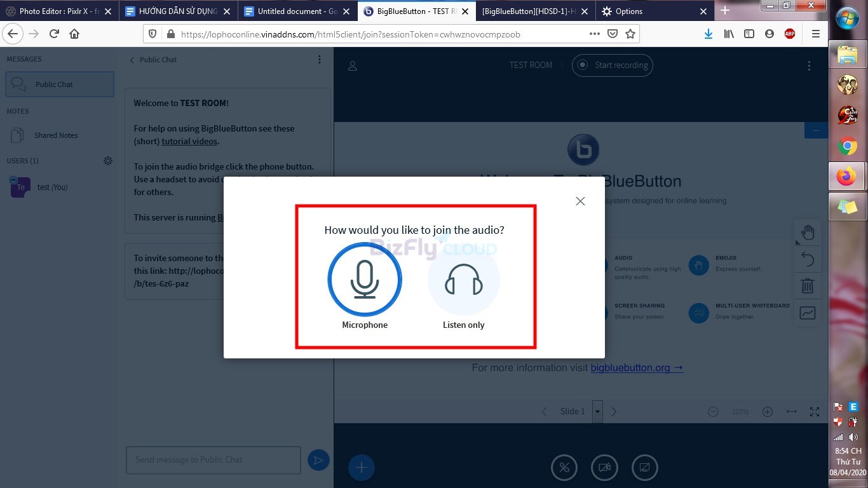Viewport: 868px width, 488px height.
Task: Toggle multi-user whiteboard icon
Action: [808, 313]
